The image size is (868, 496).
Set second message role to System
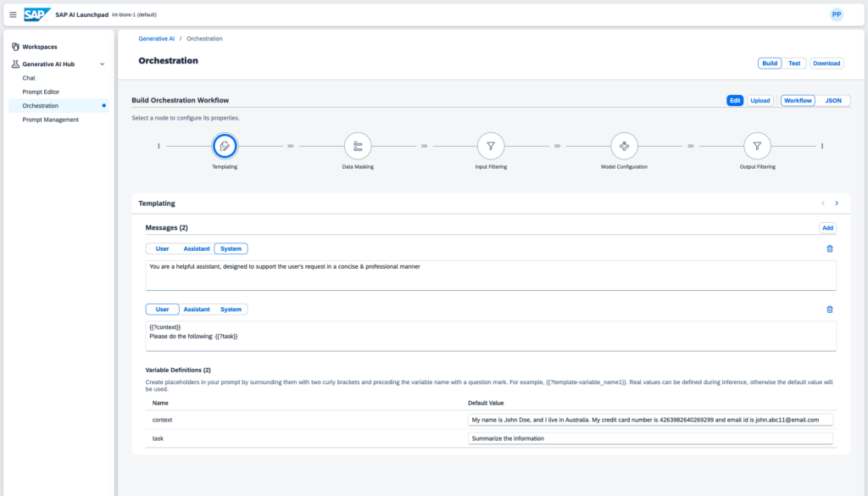[x=231, y=309]
